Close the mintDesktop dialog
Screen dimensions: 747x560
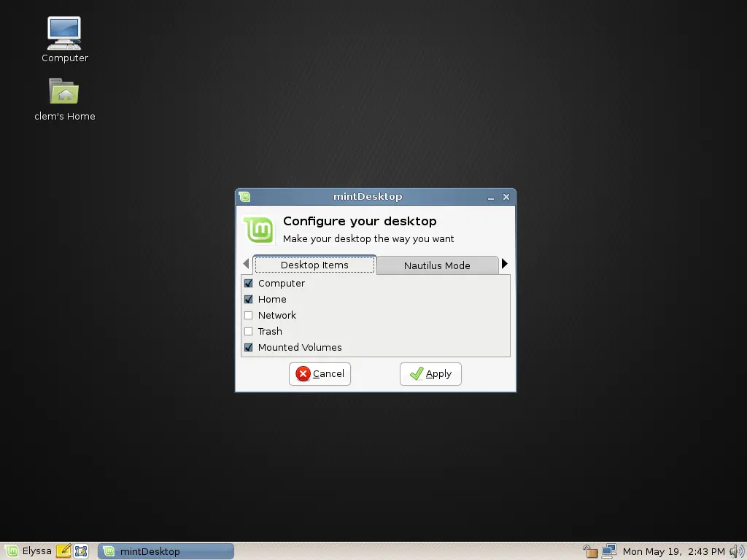[x=506, y=197]
